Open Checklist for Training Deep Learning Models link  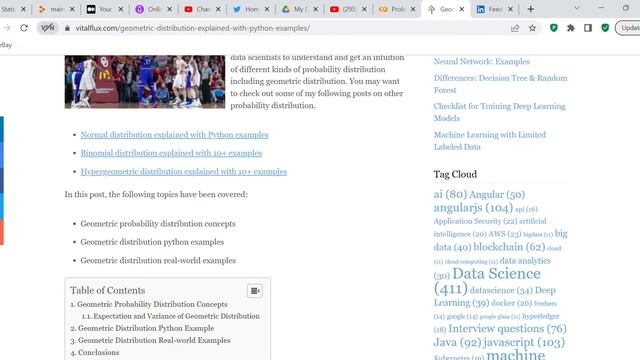tap(499, 112)
